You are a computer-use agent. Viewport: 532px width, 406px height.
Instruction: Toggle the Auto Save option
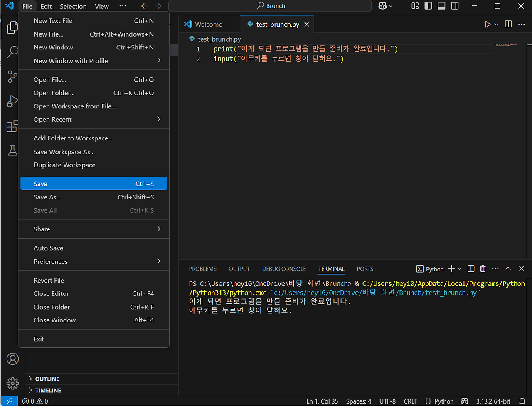point(49,248)
